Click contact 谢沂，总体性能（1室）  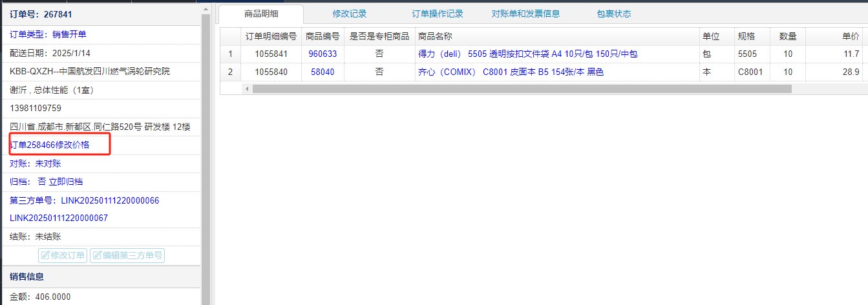coord(52,90)
